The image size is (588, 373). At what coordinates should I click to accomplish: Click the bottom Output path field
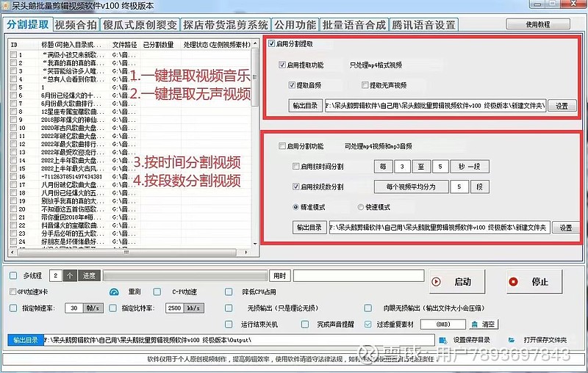[x=239, y=340]
